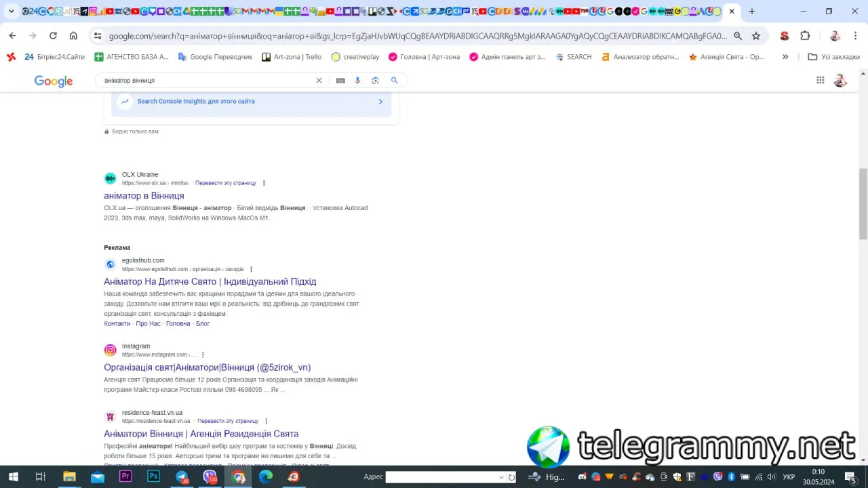Open the taskbar address bar dropdown
Image resolution: width=868 pixels, height=488 pixels.
coord(501,477)
